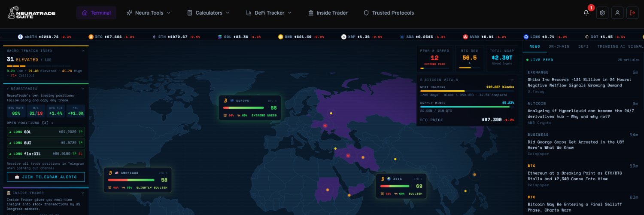The image size is (644, 215).
Task: Switch to Trending AI Signal tab
Action: pos(620,46)
